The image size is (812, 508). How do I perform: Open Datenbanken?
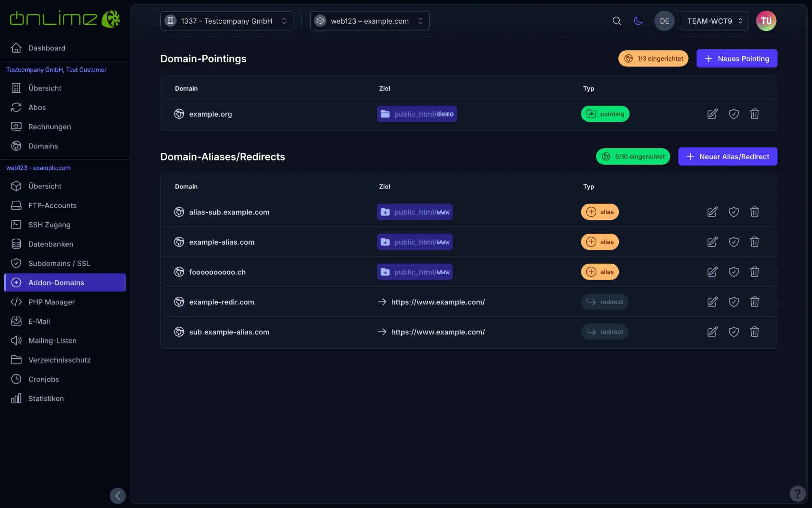65,244
